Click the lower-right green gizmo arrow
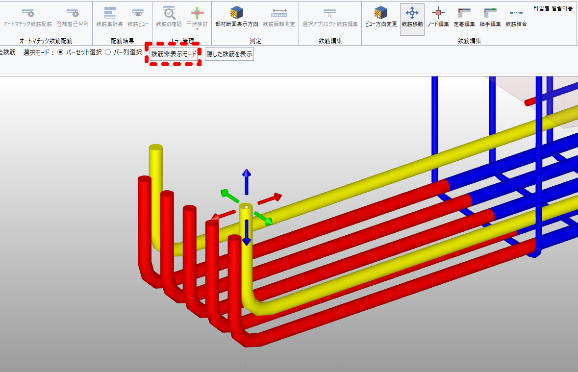 click(264, 218)
